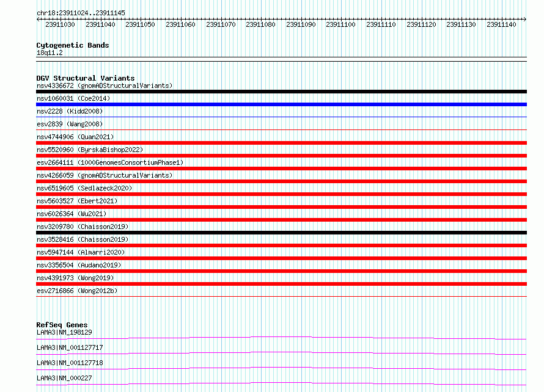544x392 pixels.
Task: Open variant nsv3209780 (Chaisson2019)
Action: coord(83,227)
